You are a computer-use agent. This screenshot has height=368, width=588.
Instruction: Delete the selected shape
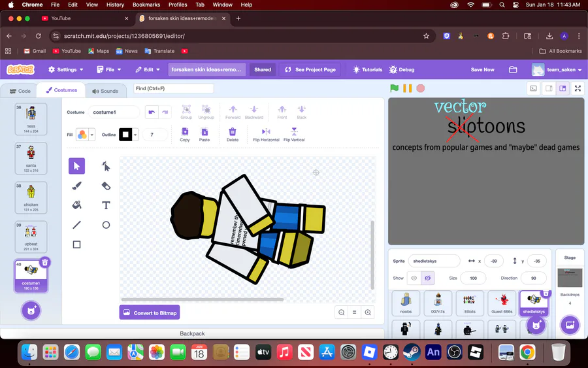pyautogui.click(x=233, y=135)
